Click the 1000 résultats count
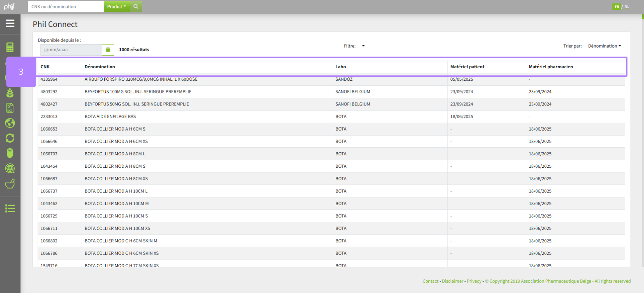The height and width of the screenshot is (293, 644). (x=134, y=50)
